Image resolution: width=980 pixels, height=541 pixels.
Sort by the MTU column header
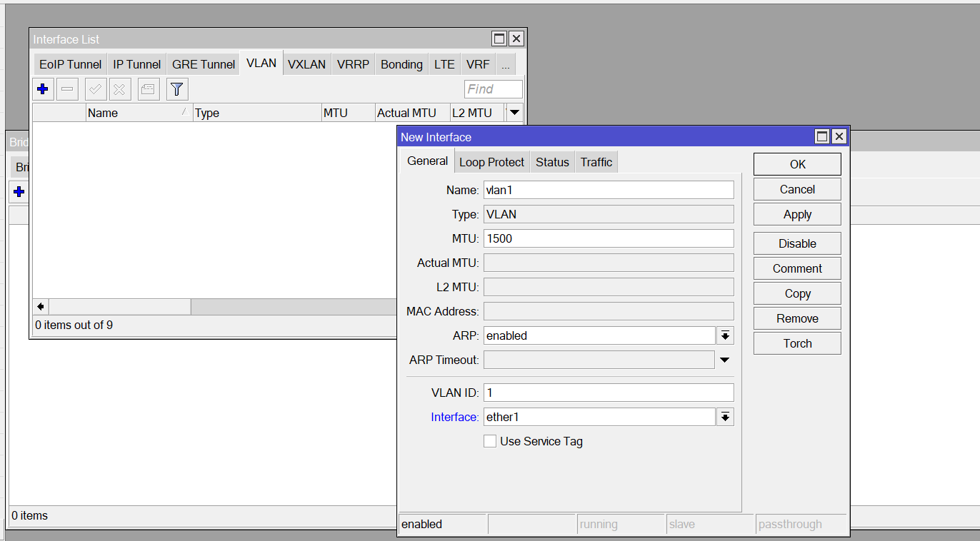349,113
